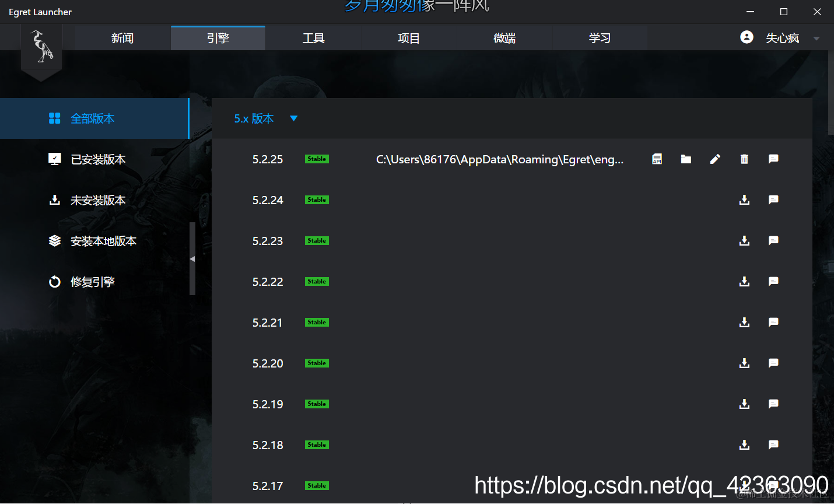Click Egret Launcher window title
834x504 pixels.
[40, 12]
